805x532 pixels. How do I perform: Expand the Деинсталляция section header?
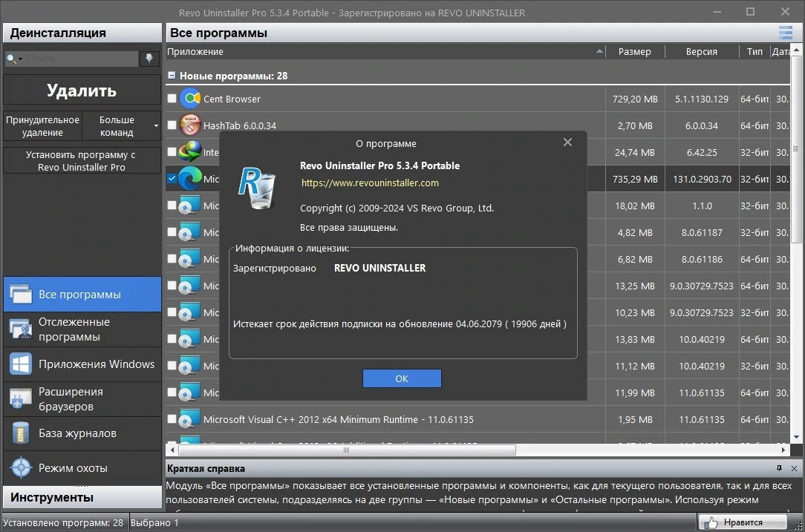click(x=82, y=33)
